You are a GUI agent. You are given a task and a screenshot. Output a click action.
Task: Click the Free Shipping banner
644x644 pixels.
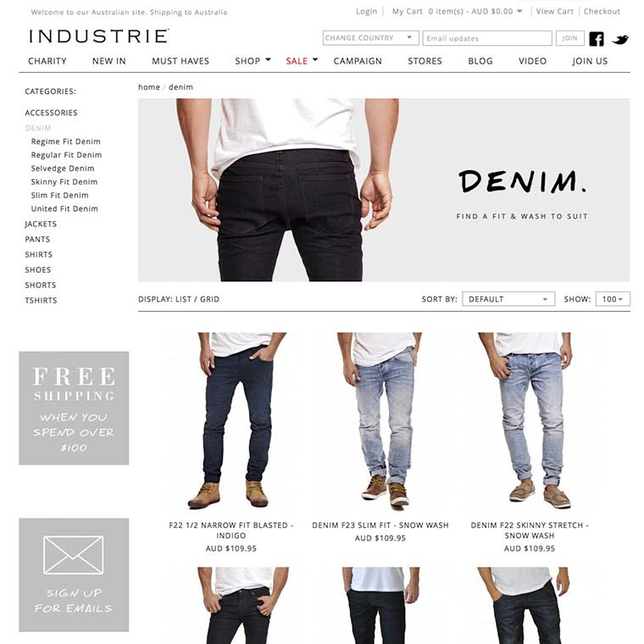(x=74, y=408)
